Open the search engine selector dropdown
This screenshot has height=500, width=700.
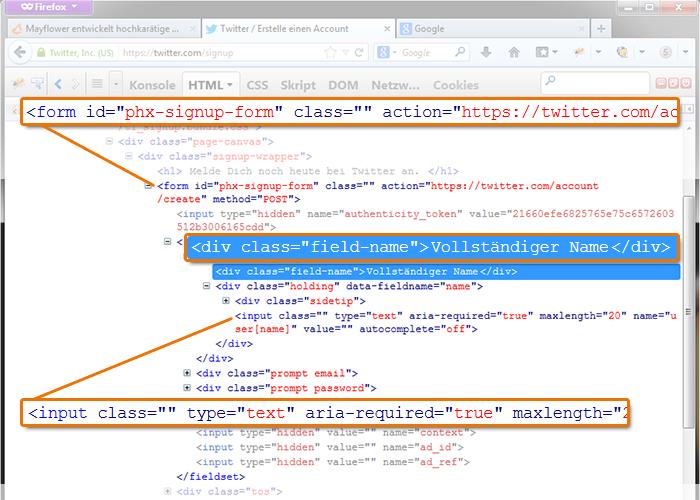pyautogui.click(x=387, y=53)
